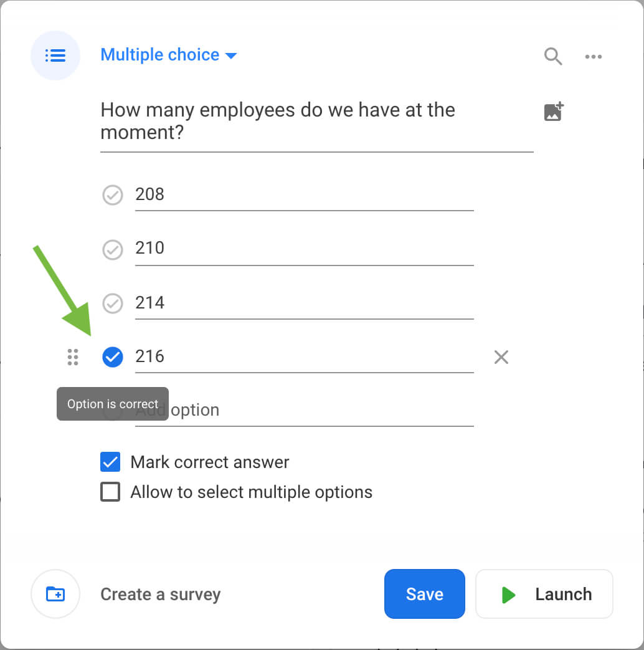Unmark option 216 as correct answer
The width and height of the screenshot is (644, 650).
(112, 357)
